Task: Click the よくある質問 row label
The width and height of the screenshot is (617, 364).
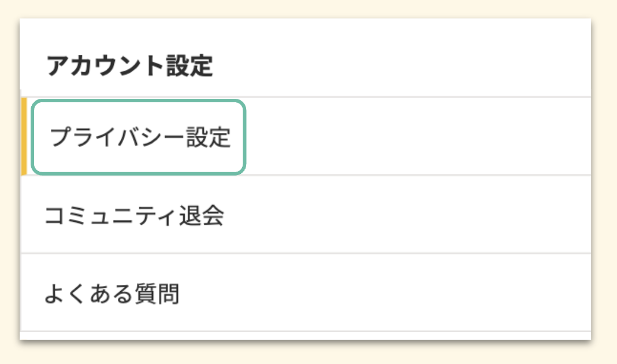Action: tap(111, 294)
